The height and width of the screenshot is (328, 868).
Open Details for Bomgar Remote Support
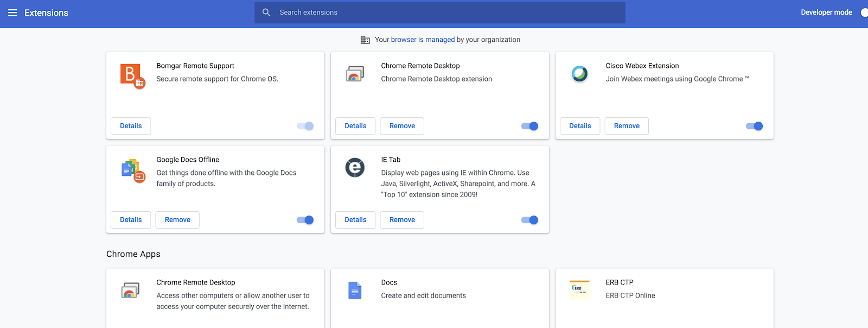click(131, 126)
